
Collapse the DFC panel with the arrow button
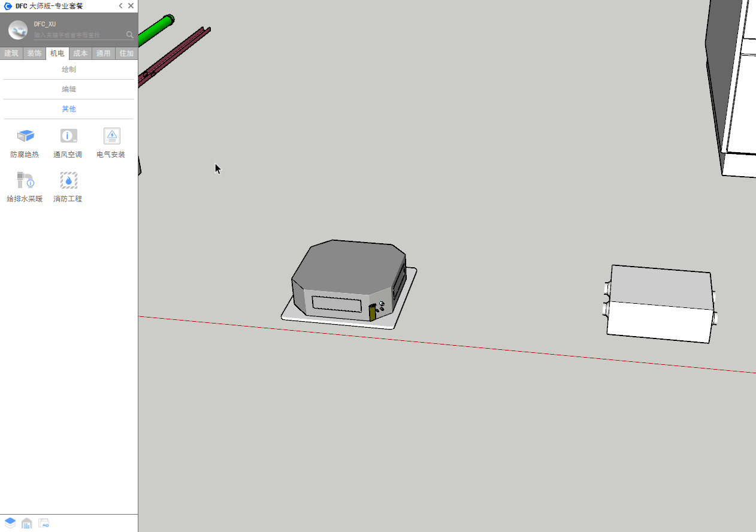click(x=120, y=6)
